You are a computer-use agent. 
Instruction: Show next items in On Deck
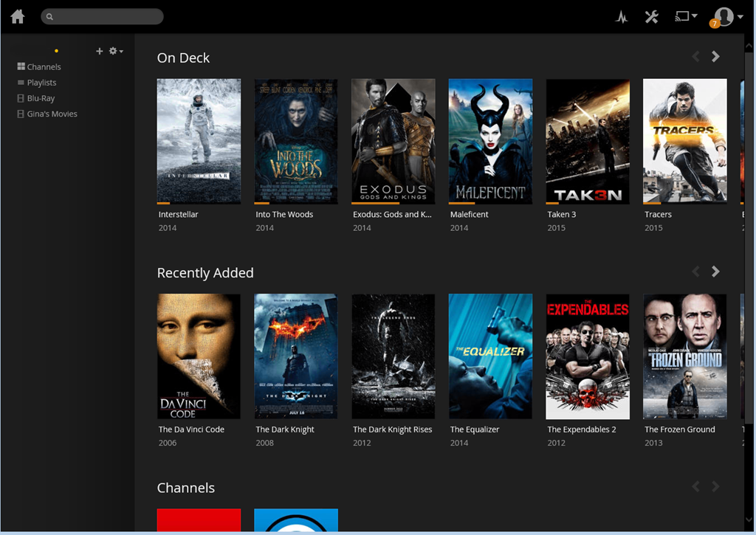point(715,57)
